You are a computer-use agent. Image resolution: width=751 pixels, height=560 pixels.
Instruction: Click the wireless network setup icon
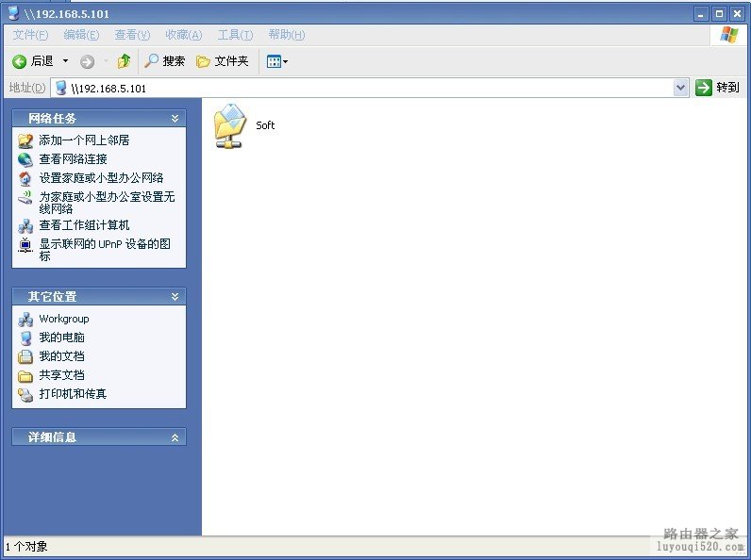[25, 197]
